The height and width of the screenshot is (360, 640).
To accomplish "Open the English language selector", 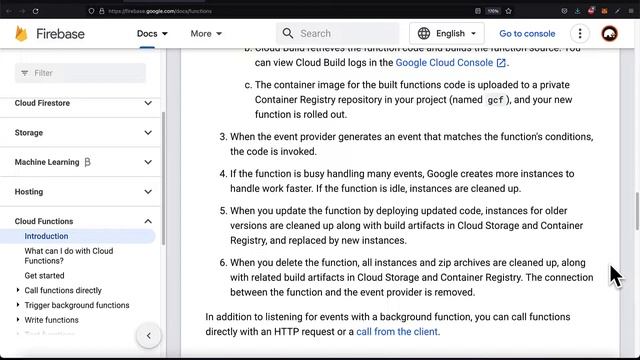I will pos(447,33).
